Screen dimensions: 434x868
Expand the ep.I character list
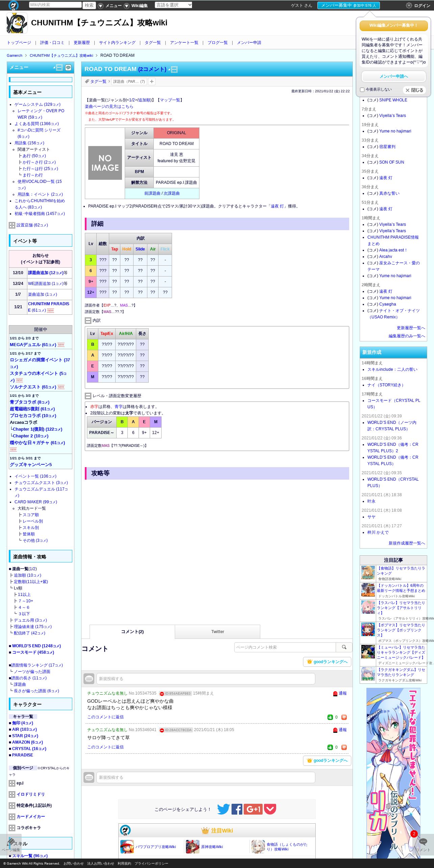tap(12, 783)
